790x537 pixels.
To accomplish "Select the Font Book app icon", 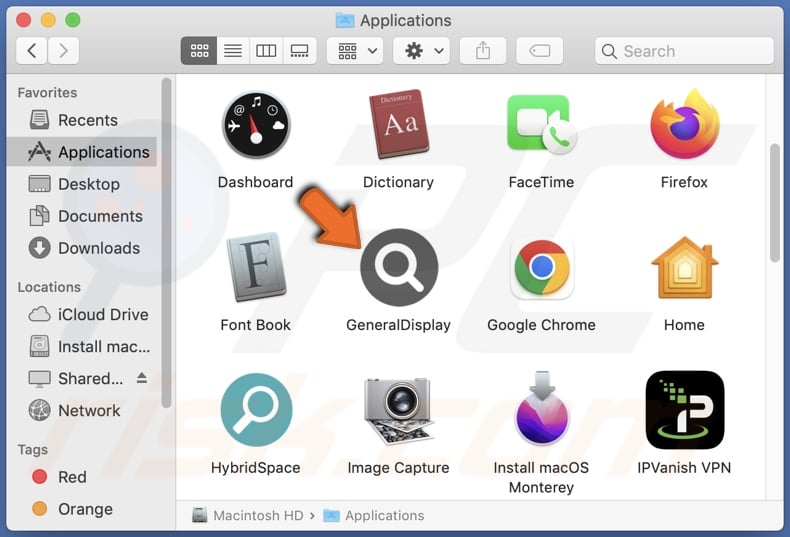I will (256, 267).
